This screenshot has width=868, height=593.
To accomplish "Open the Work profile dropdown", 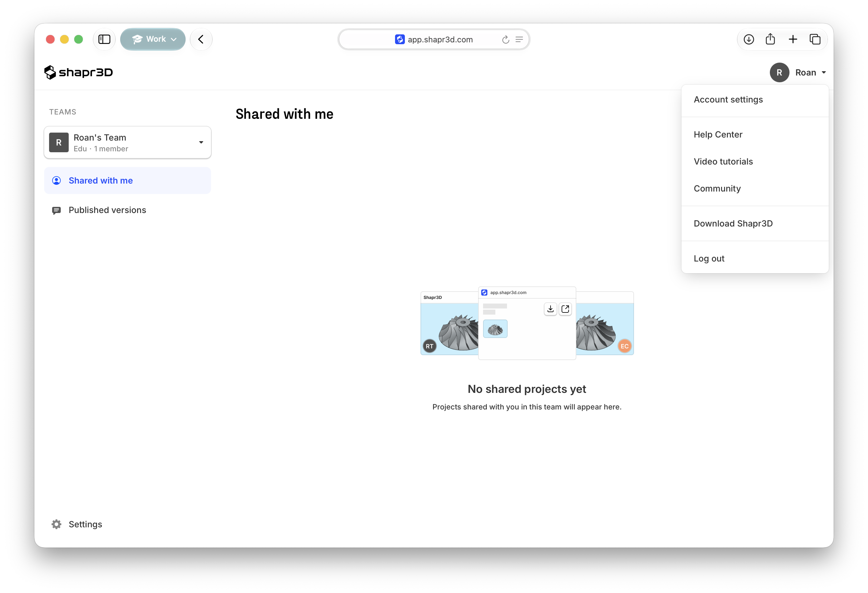I will (153, 39).
